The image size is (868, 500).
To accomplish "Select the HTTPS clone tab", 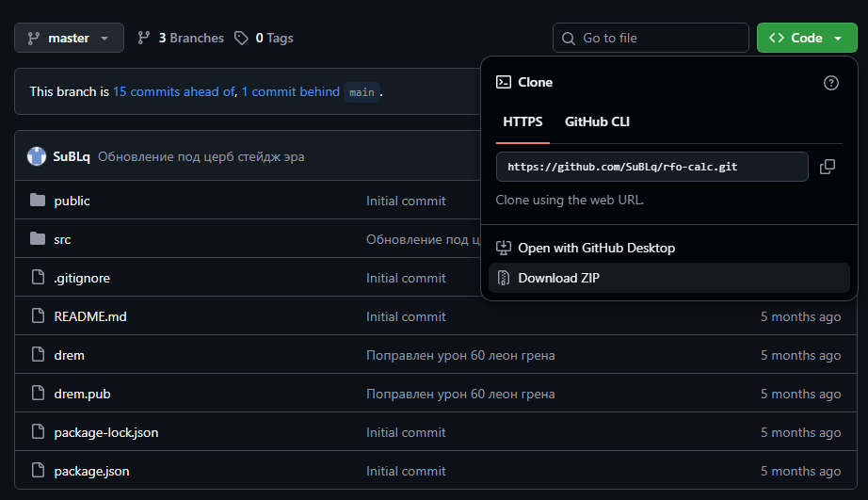I will click(522, 121).
